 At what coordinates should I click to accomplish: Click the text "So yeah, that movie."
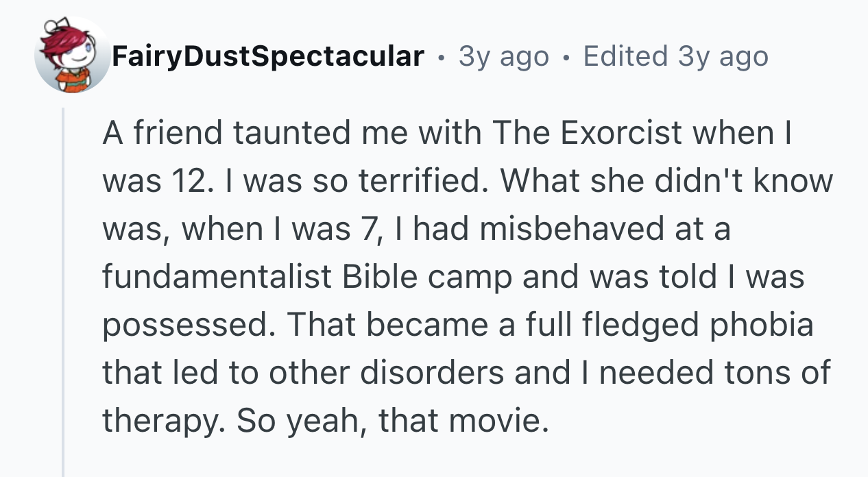[x=394, y=419]
